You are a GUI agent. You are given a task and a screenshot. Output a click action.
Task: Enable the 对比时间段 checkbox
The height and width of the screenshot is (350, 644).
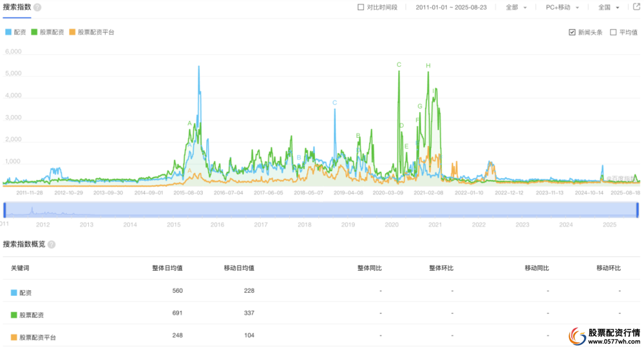pyautogui.click(x=361, y=8)
